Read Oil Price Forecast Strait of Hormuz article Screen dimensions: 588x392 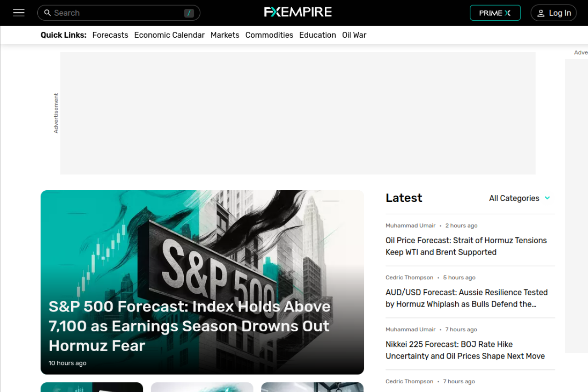pyautogui.click(x=466, y=246)
